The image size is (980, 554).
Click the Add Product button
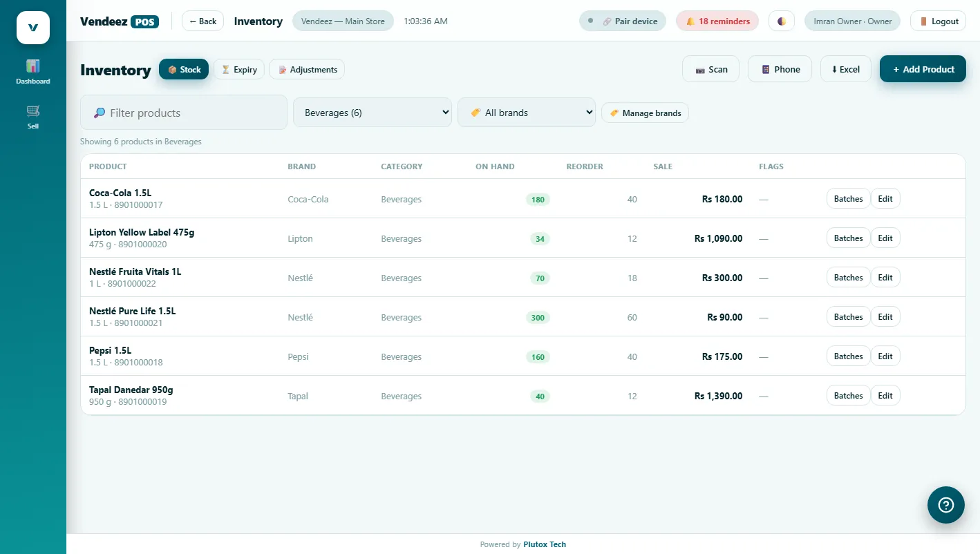923,69
